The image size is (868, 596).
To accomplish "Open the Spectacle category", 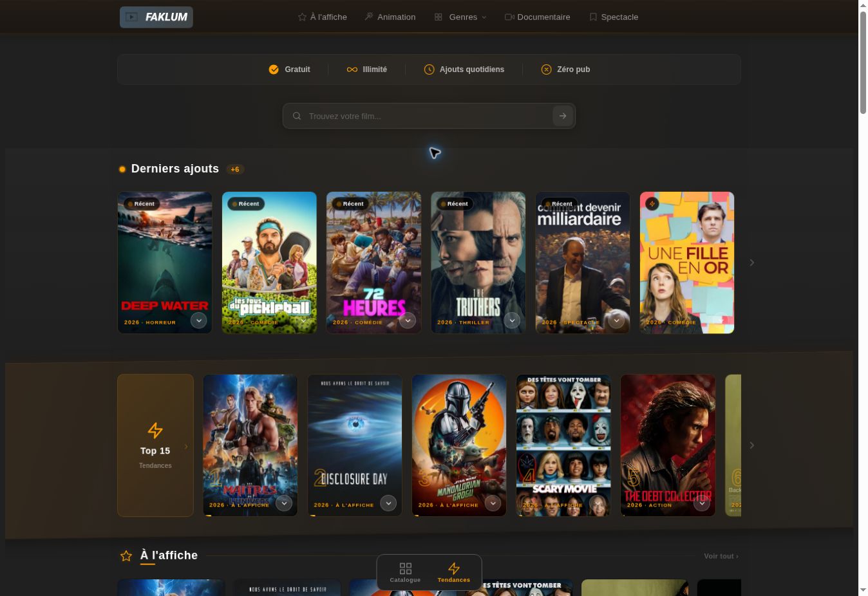I will pos(614,17).
